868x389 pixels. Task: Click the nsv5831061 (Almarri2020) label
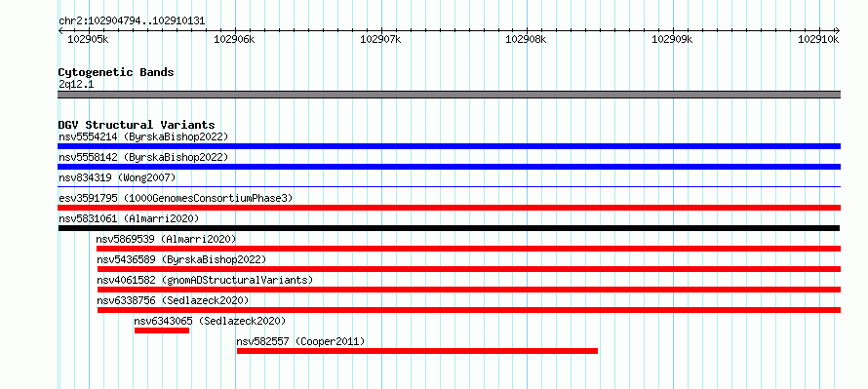(x=129, y=218)
